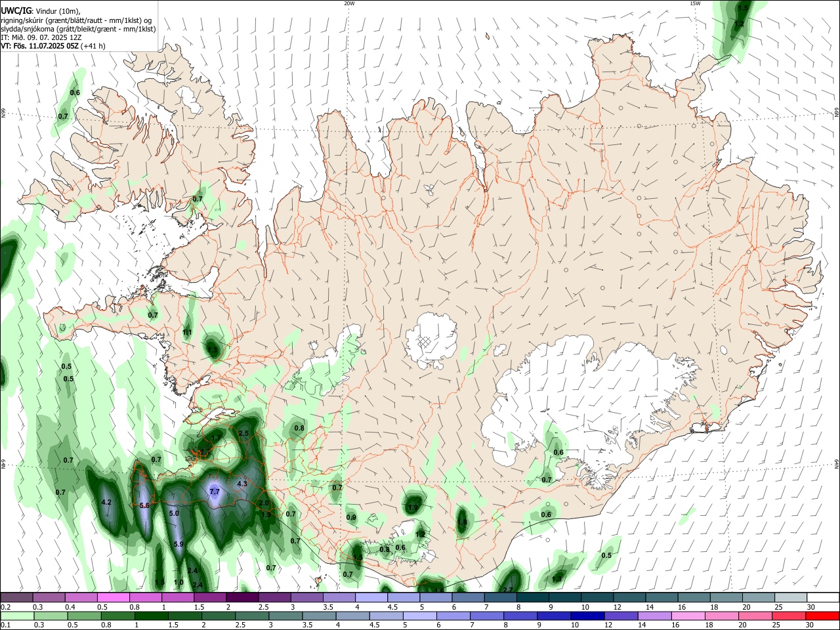Click the (+41 h) forecast offset
Viewport: 840px width, 630px height.
[x=93, y=47]
